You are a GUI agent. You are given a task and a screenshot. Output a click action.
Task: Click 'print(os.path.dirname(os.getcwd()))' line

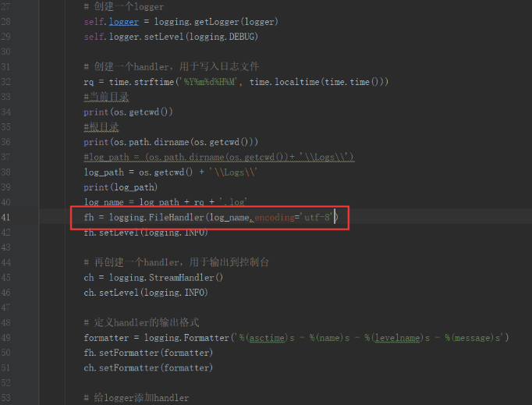[x=171, y=142]
